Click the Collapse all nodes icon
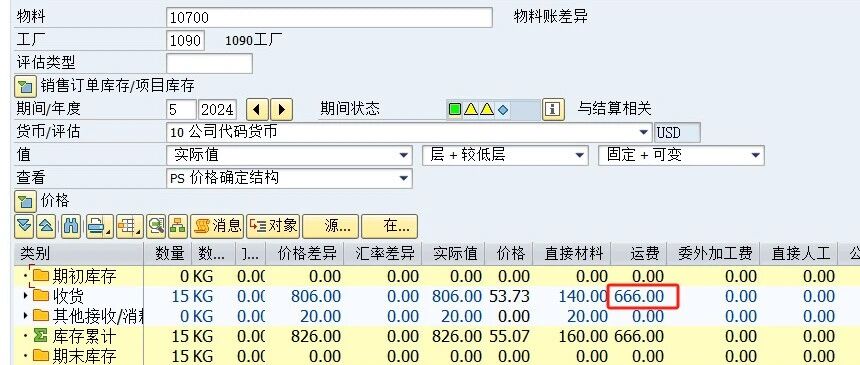860x365 pixels. click(x=46, y=226)
